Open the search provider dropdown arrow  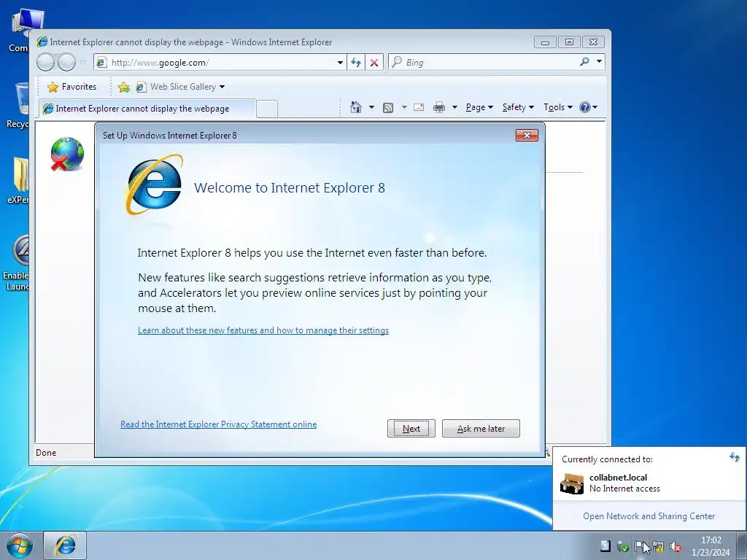599,61
